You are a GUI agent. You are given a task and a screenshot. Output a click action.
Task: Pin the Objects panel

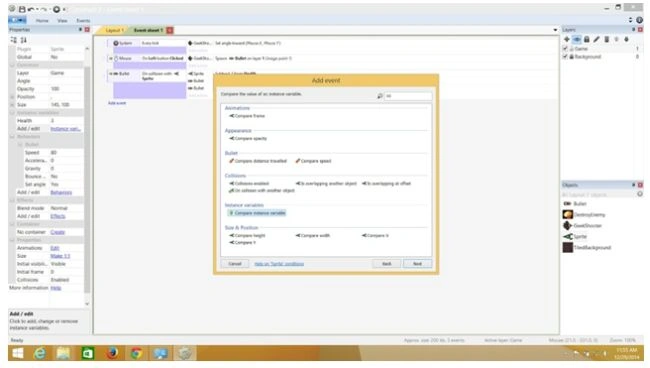pyautogui.click(x=633, y=185)
